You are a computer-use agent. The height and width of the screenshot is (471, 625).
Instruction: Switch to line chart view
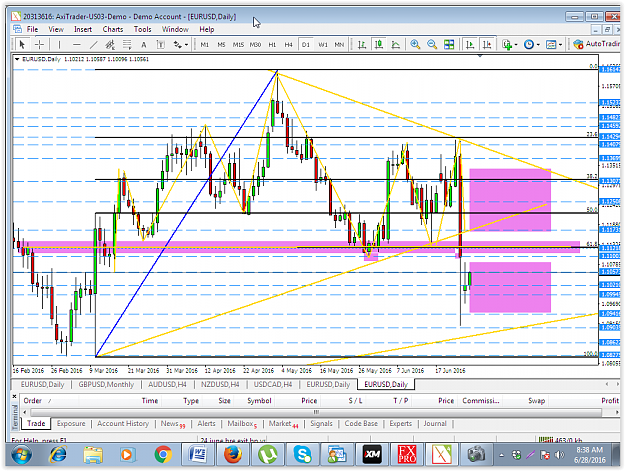point(395,44)
